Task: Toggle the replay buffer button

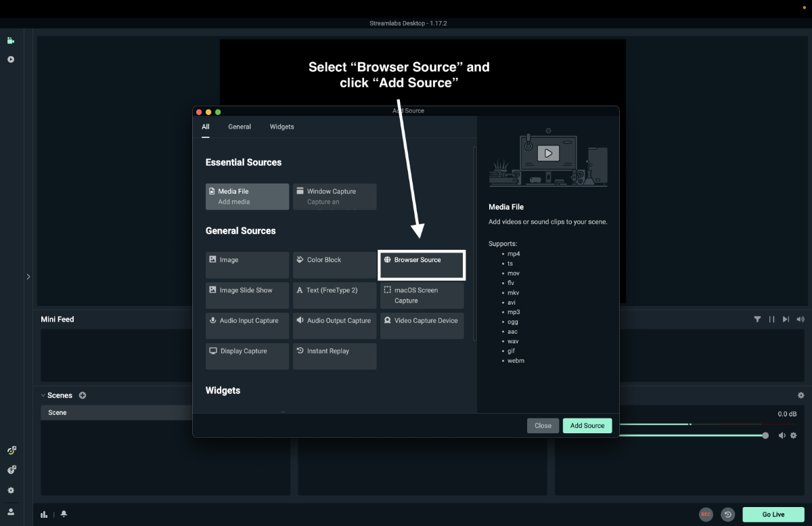Action: pyautogui.click(x=727, y=514)
